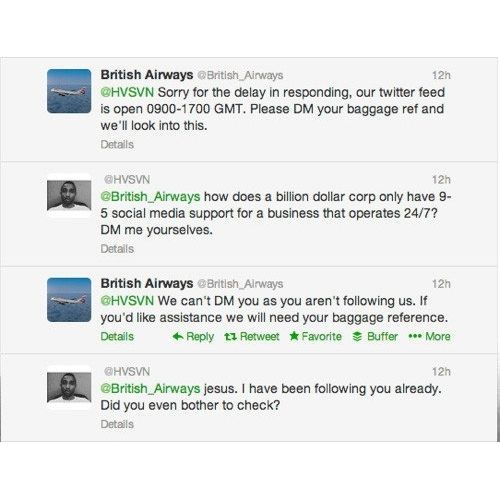Expand Details under the first tweet

pos(117,144)
